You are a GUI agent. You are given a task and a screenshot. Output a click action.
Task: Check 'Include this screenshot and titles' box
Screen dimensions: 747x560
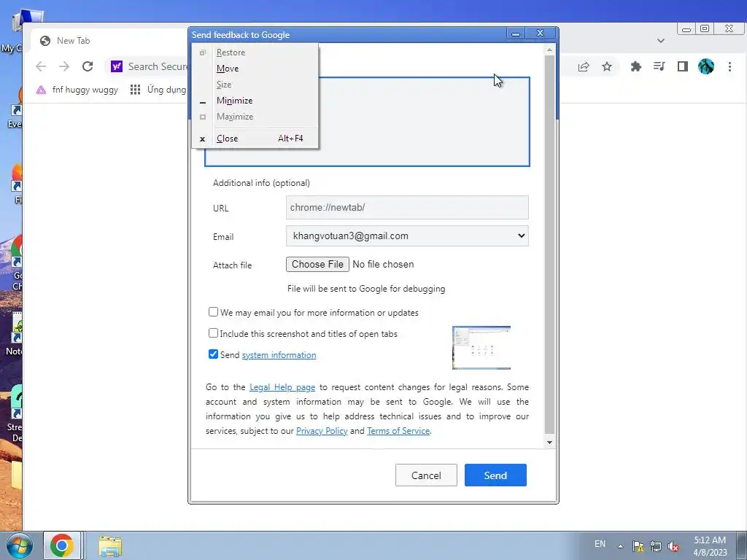[x=214, y=333]
